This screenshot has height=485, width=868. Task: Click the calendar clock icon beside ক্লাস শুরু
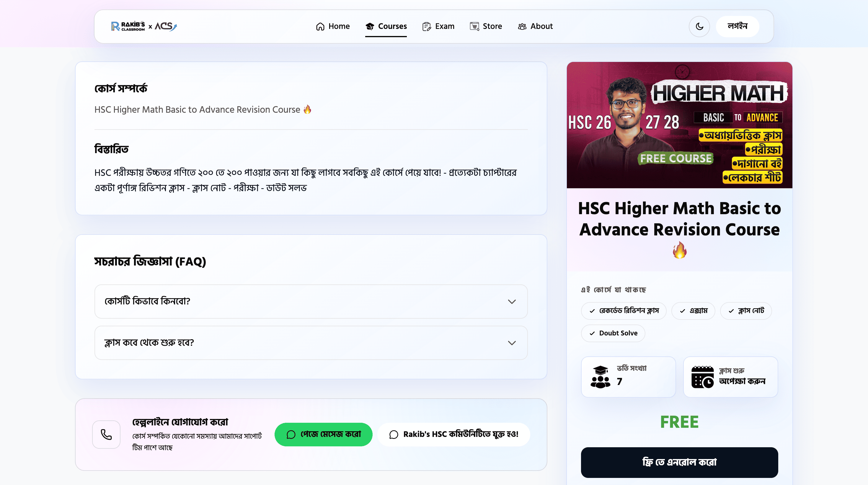[703, 377]
